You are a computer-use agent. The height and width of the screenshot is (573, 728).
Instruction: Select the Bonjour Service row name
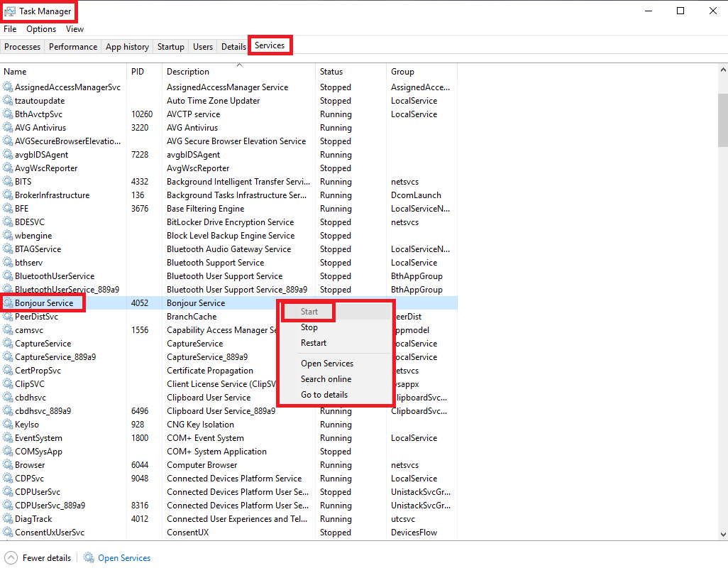[44, 303]
